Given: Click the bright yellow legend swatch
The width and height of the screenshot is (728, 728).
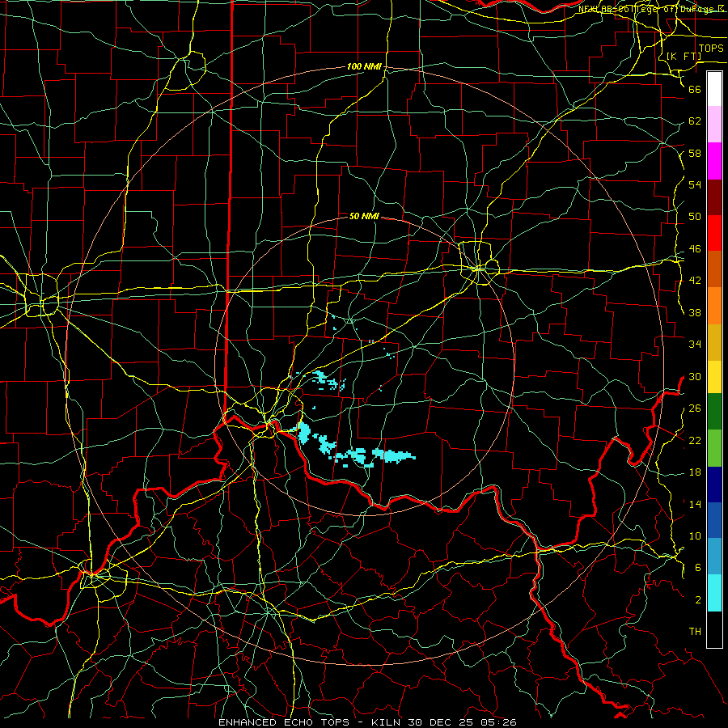Looking at the screenshot, I should (714, 376).
